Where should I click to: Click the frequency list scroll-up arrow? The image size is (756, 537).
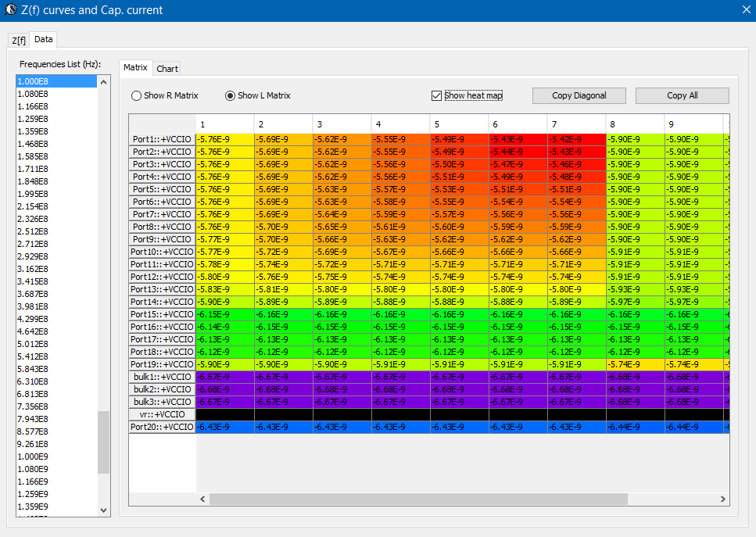click(x=103, y=81)
